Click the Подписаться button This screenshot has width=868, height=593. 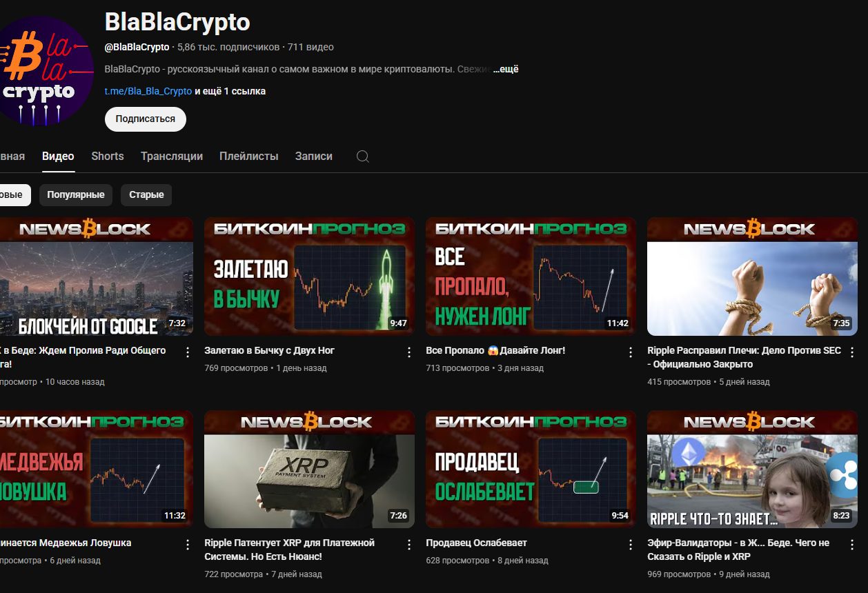pos(146,119)
